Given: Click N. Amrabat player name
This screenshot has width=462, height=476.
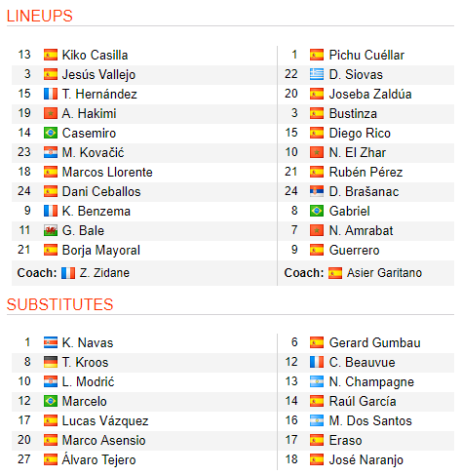Looking at the screenshot, I should [361, 230].
